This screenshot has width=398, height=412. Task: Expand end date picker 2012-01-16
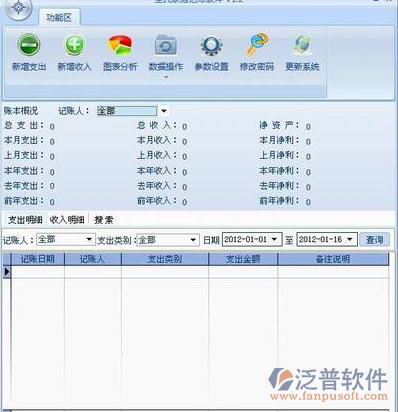tap(350, 239)
